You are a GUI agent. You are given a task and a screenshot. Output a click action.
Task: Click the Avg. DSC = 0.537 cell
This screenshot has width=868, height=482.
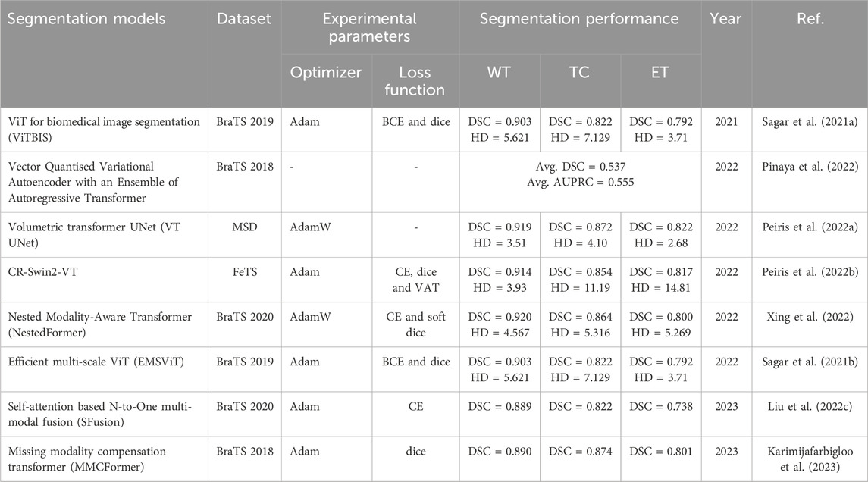[x=580, y=167]
